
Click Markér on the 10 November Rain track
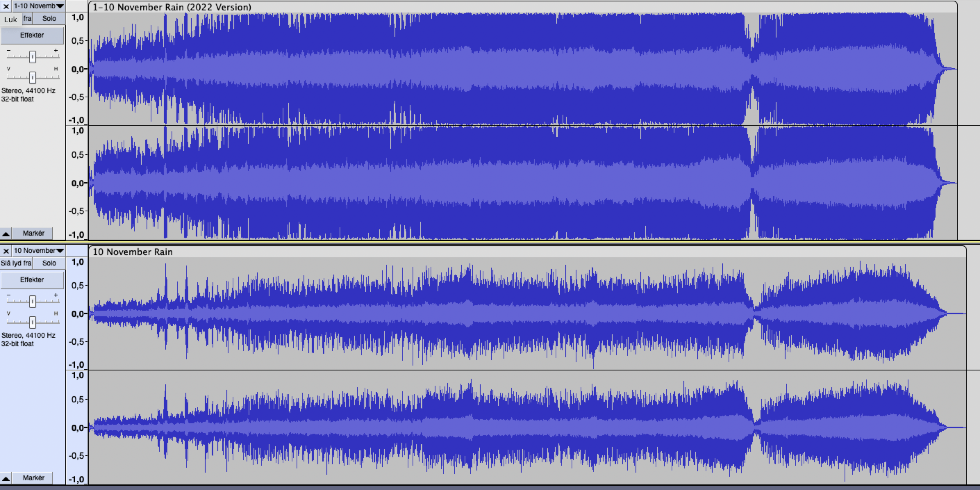point(33,478)
